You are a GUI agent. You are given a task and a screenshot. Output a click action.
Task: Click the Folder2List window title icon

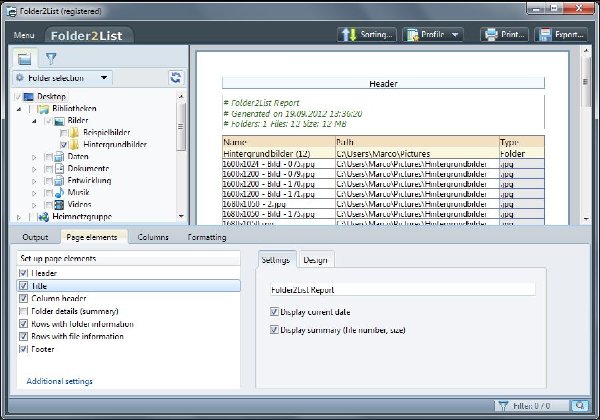[x=12, y=11]
